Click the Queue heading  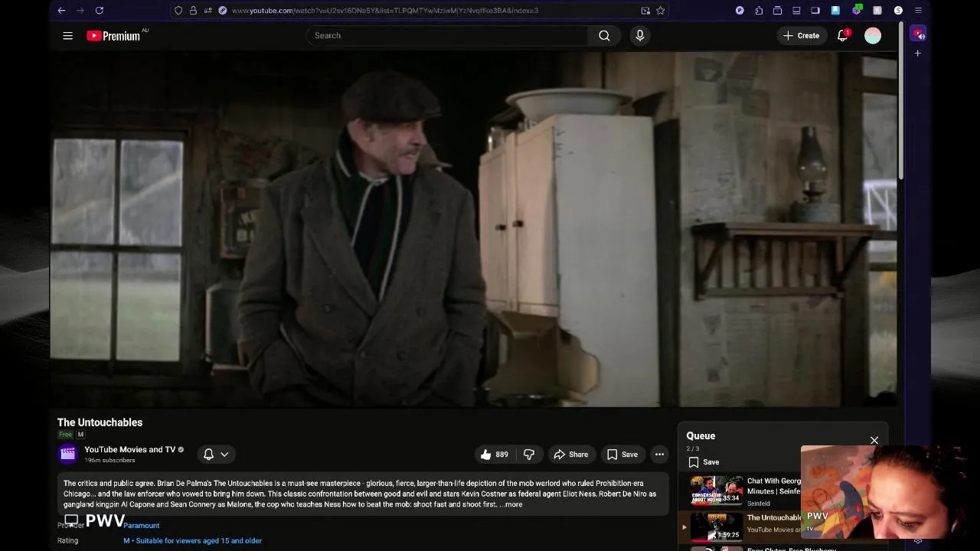[x=701, y=436]
